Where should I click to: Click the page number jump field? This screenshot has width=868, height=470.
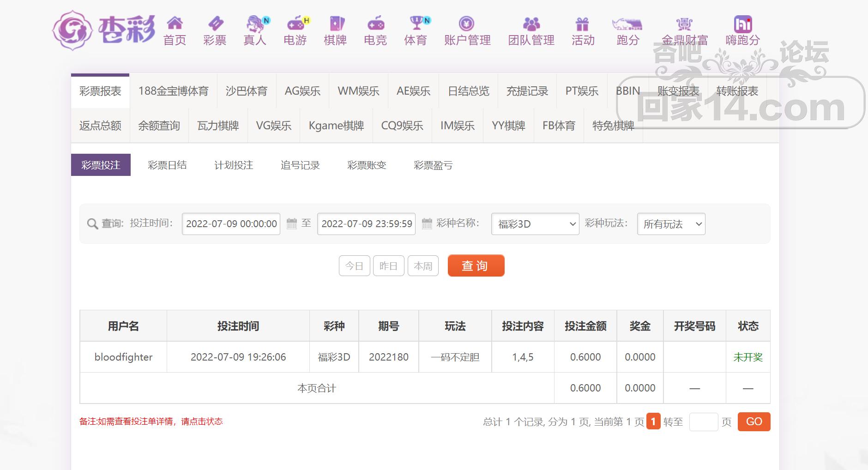[x=703, y=422]
